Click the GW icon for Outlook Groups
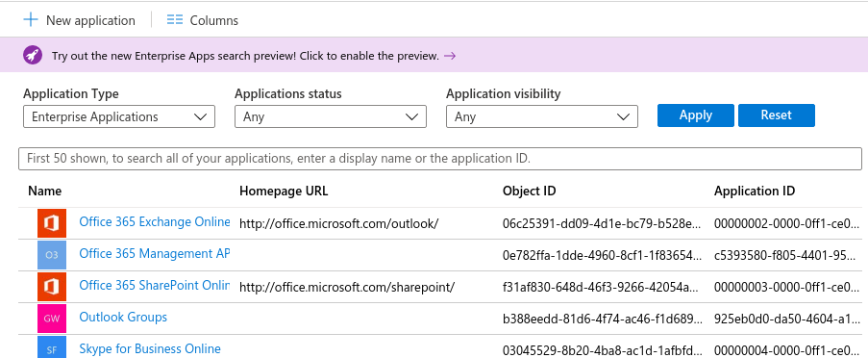Screen dimensions: 868x358 point(52,319)
